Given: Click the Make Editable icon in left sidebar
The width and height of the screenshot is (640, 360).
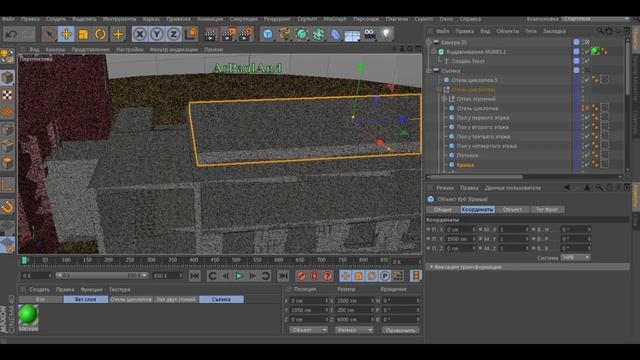Looking at the screenshot, I should [7, 56].
